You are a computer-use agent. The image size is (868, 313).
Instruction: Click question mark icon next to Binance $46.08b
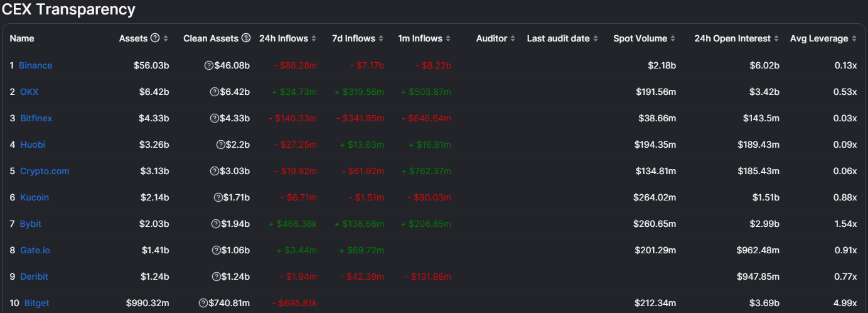click(x=209, y=65)
